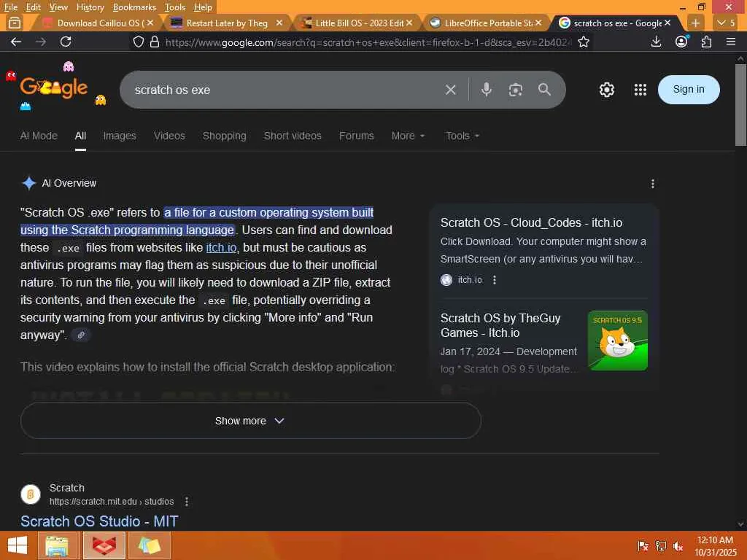
Task: Open Firefox View icon left of tabs
Action: (x=15, y=23)
